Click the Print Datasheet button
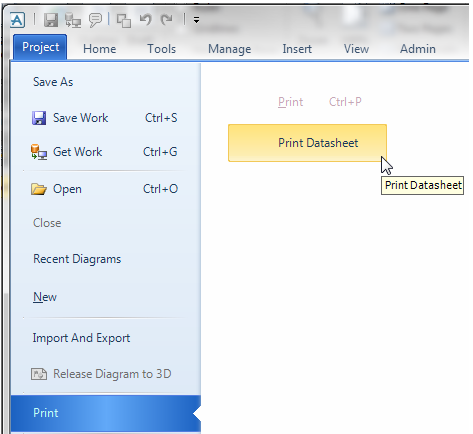This screenshot has height=434, width=473. click(307, 143)
